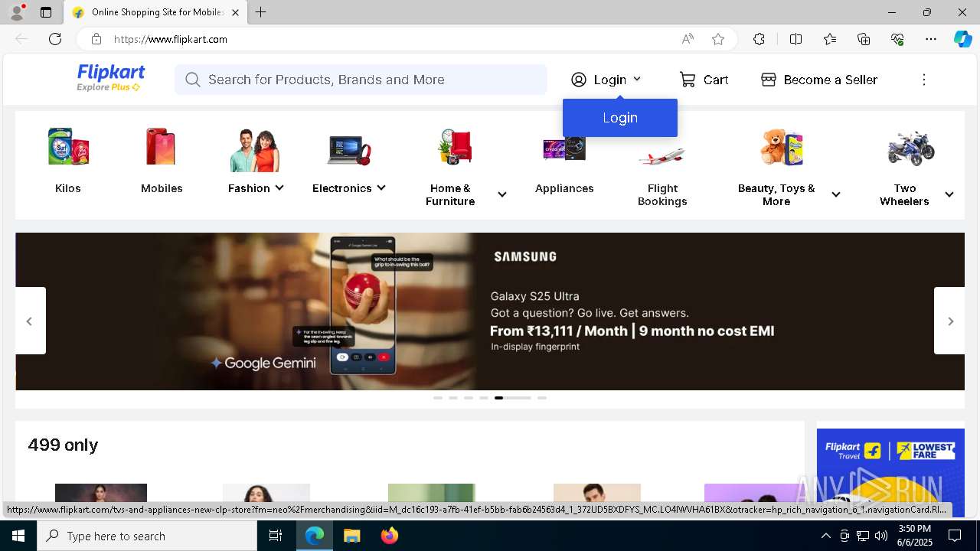Open the Home & Furniture chair image
The height and width of the screenshot is (551, 980).
(x=456, y=147)
